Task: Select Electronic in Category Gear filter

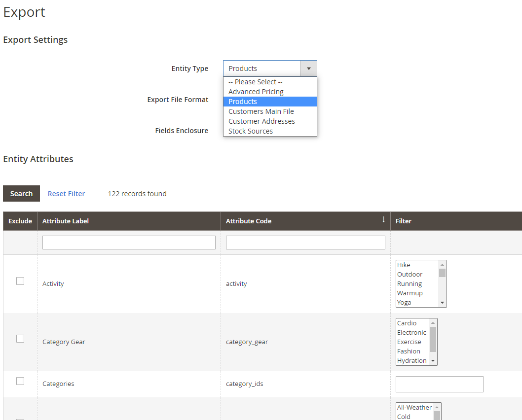Action: coord(411,333)
